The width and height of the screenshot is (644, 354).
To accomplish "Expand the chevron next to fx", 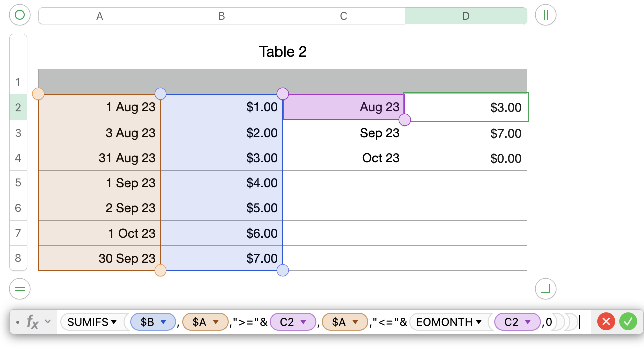I will (x=48, y=322).
